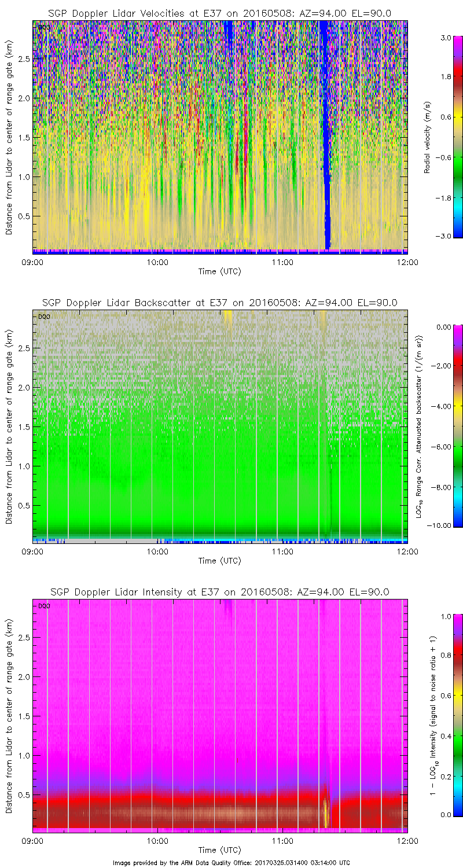Click 10:00 on the Velocities time axis

[157, 262]
